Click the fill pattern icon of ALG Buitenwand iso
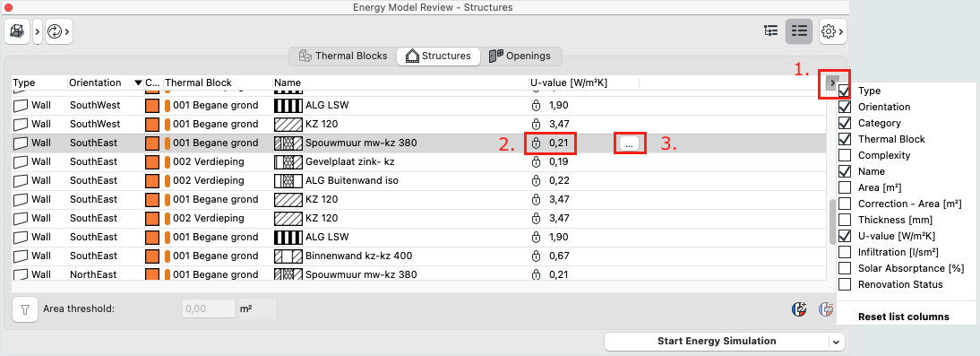The width and height of the screenshot is (980, 356). (x=288, y=181)
